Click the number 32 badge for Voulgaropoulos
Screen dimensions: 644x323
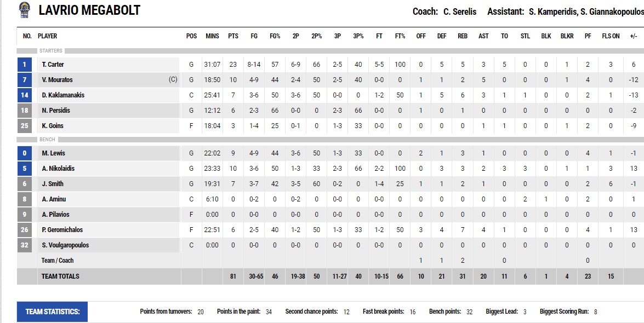[24, 245]
